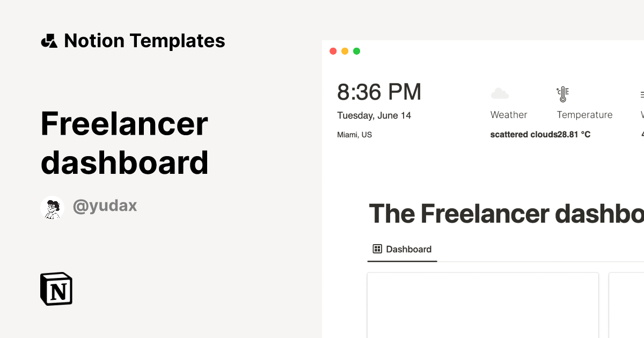Click the Temperature widget label
Screen dimensions: 644x338
point(584,115)
